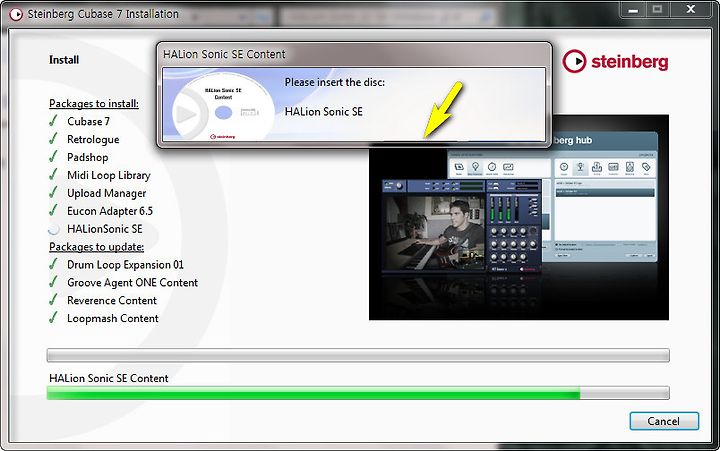The image size is (720, 451).
Task: Select 'Reverence Content' text
Action: [x=112, y=300]
